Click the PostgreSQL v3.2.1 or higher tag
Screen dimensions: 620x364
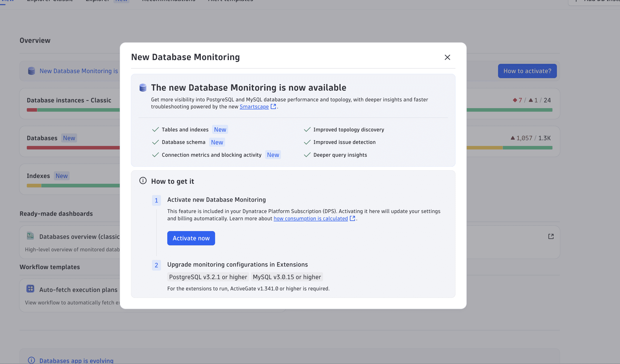(208, 277)
